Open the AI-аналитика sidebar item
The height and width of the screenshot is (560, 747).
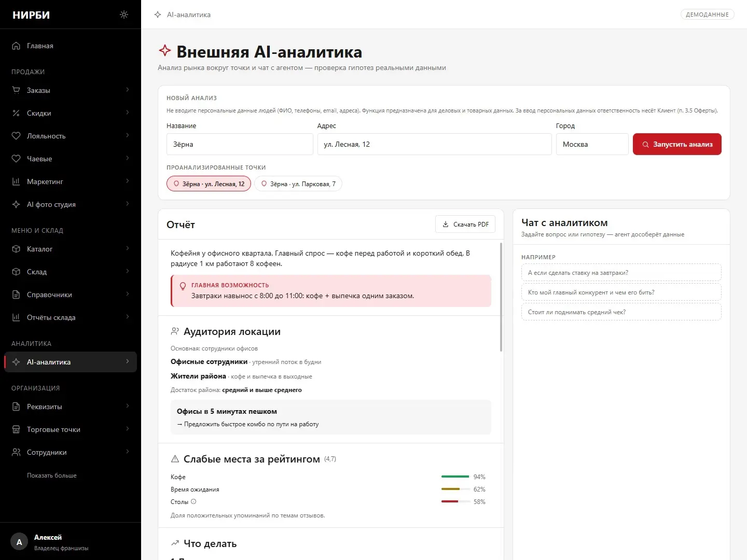click(x=71, y=362)
